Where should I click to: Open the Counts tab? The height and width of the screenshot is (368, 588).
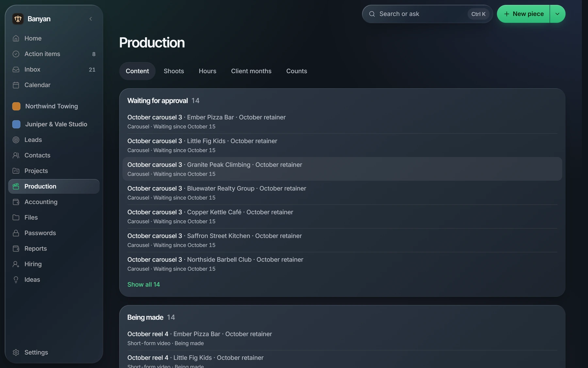click(297, 71)
